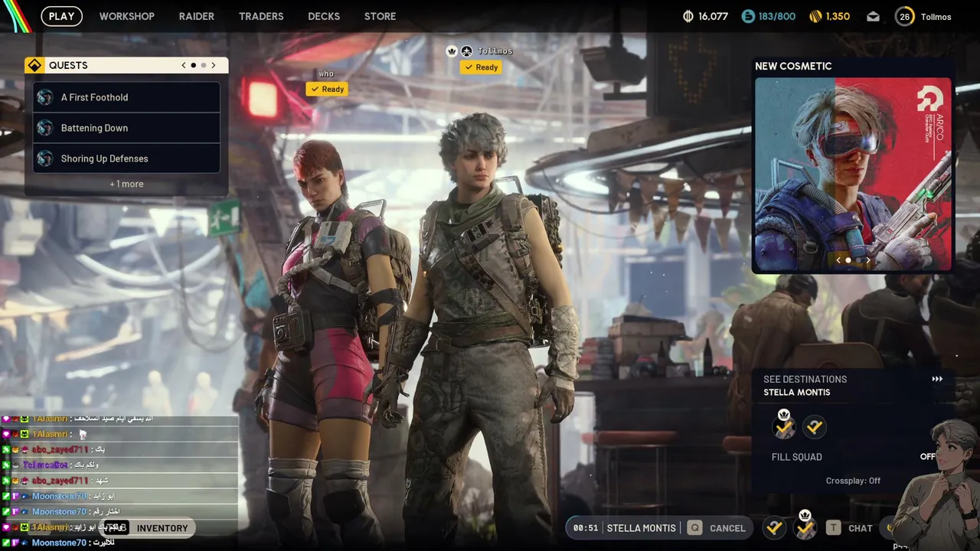Open the mail inbox icon
The height and width of the screenshot is (551, 980).
(x=874, y=16)
